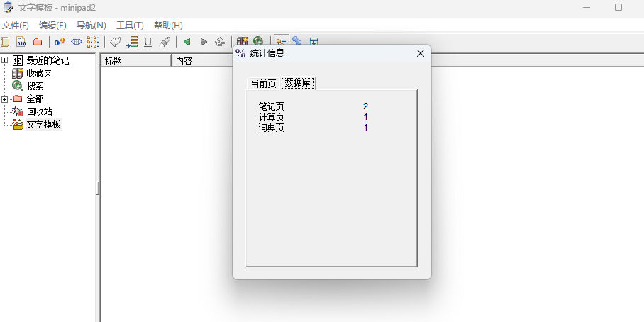The height and width of the screenshot is (322, 644).
Task: Click the forward navigation arrow icon
Action: (204, 42)
